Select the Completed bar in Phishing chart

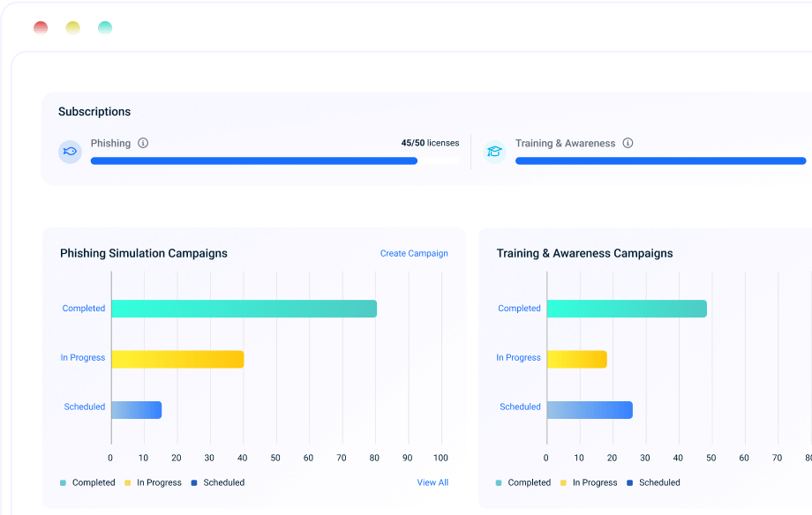pyautogui.click(x=244, y=309)
